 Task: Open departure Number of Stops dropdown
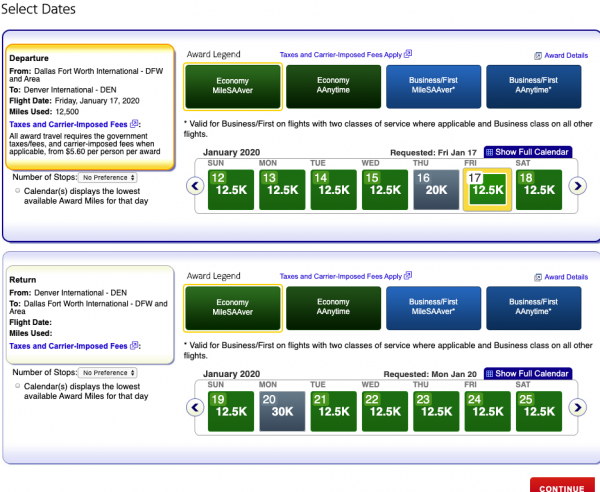(x=108, y=177)
